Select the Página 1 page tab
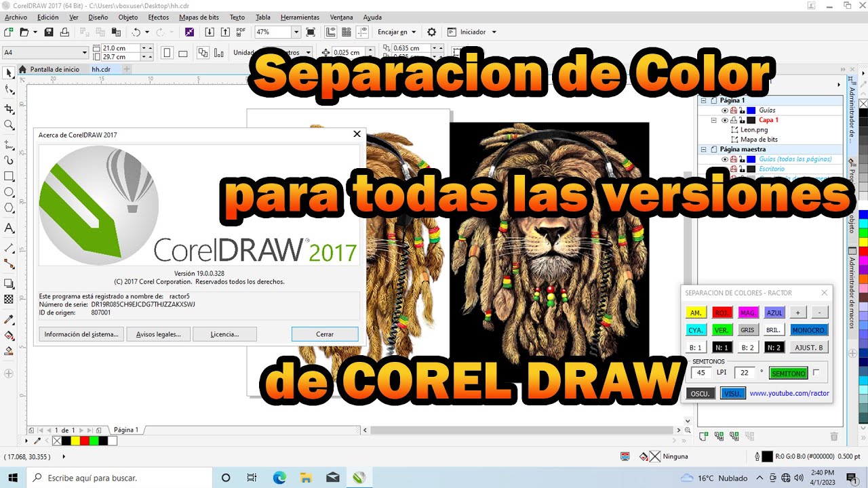The height and width of the screenshot is (488, 868). pyautogui.click(x=126, y=430)
